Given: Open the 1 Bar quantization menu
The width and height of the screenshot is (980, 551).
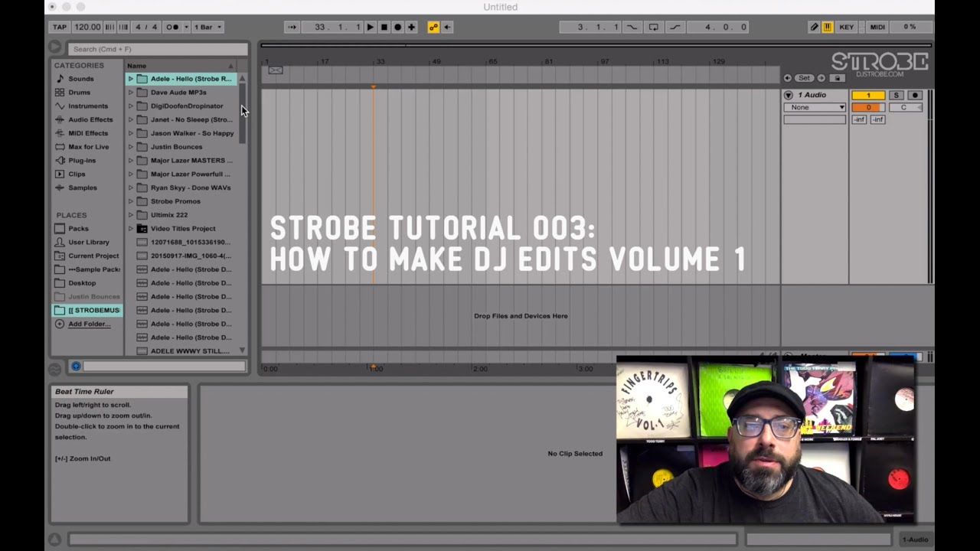Looking at the screenshot, I should 207,27.
